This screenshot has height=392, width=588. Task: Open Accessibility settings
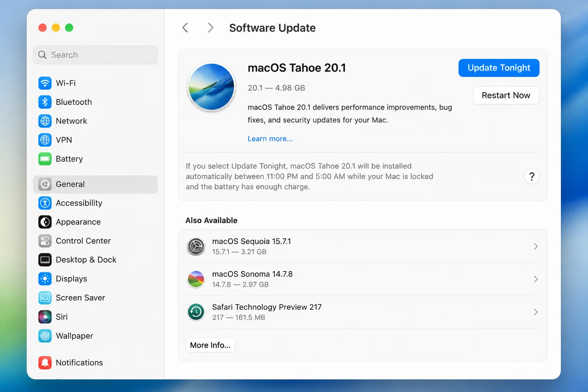coord(95,203)
